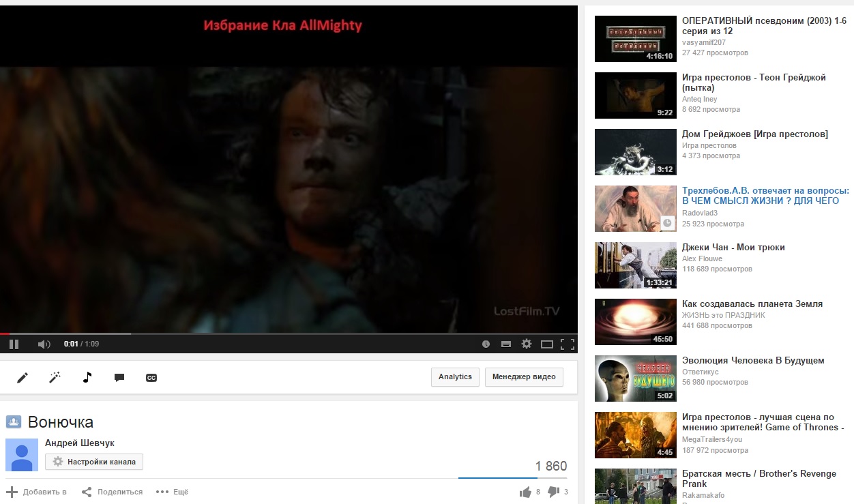This screenshot has width=854, height=504.
Task: Open annotations speech bubble tool
Action: [x=119, y=377]
